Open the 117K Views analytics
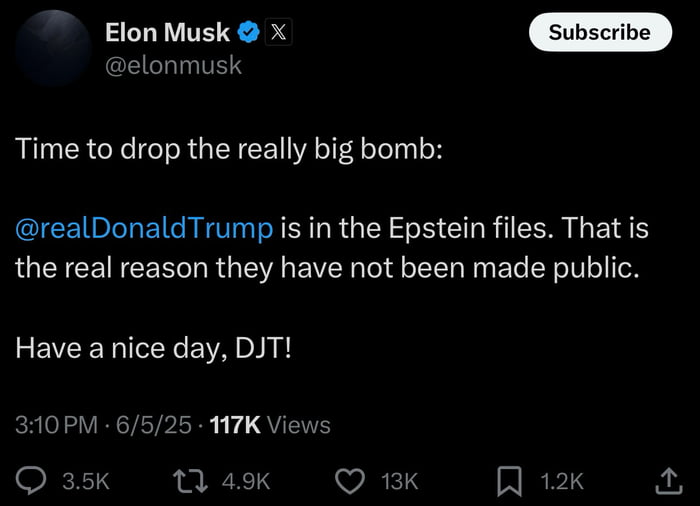Screen dimensions: 700x506 tap(271, 425)
